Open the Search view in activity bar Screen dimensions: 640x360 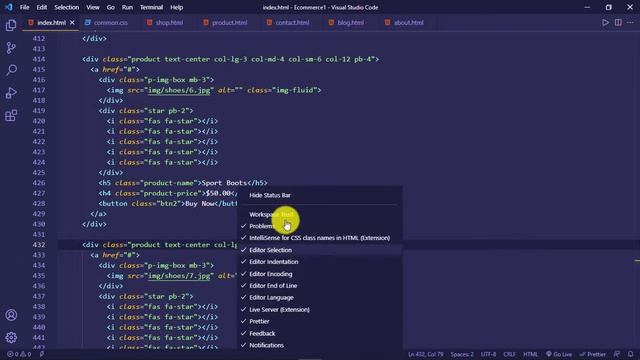pos(11,70)
